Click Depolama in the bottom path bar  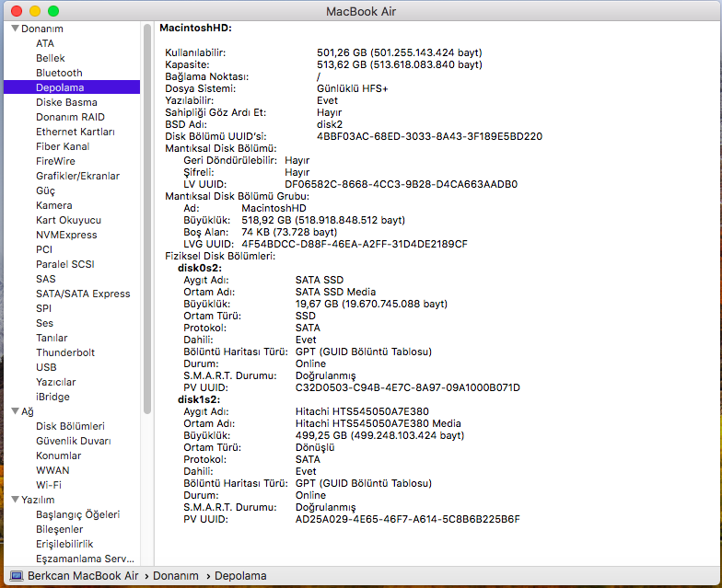coord(240,576)
